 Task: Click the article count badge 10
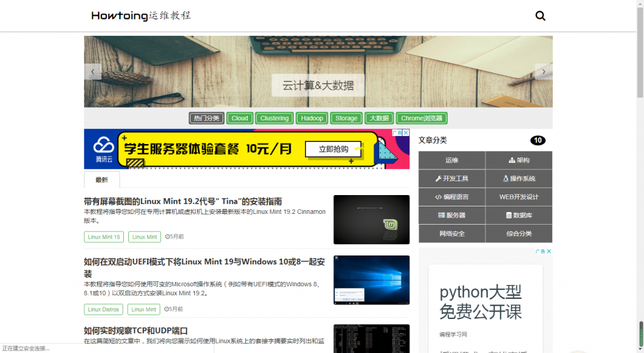[x=538, y=140]
